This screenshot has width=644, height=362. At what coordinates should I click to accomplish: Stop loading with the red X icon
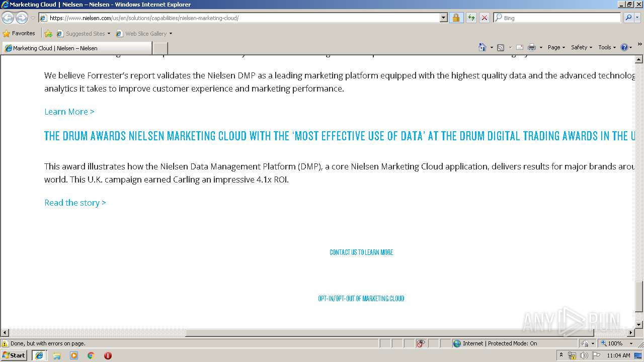point(484,18)
